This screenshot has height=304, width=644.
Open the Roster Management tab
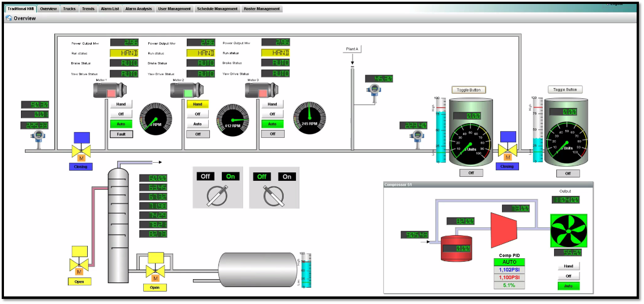point(261,8)
